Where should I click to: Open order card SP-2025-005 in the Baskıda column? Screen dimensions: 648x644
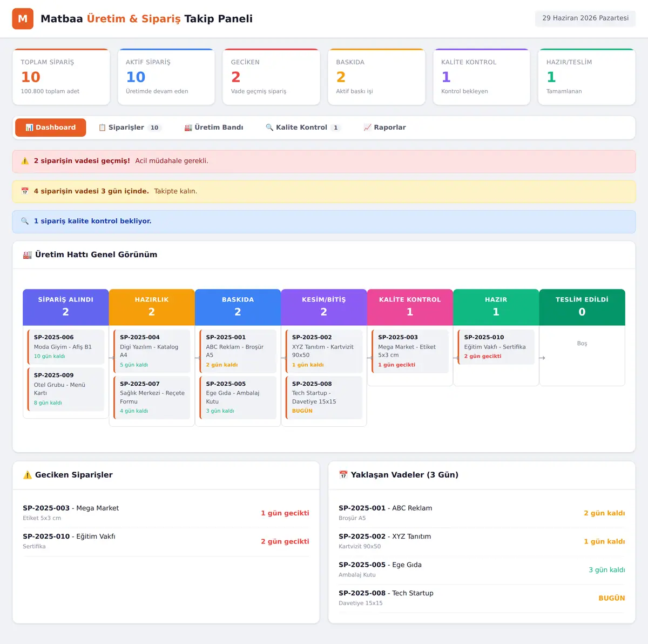point(238,398)
